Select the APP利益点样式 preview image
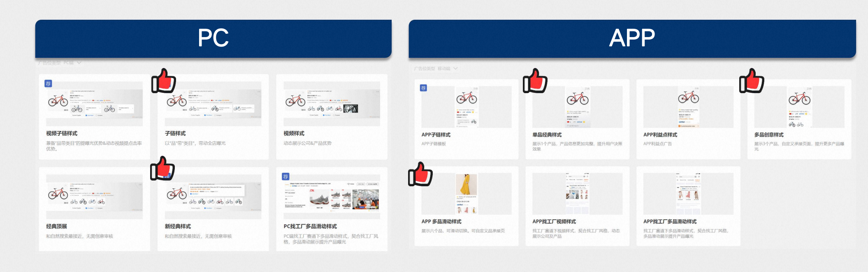 click(x=689, y=107)
